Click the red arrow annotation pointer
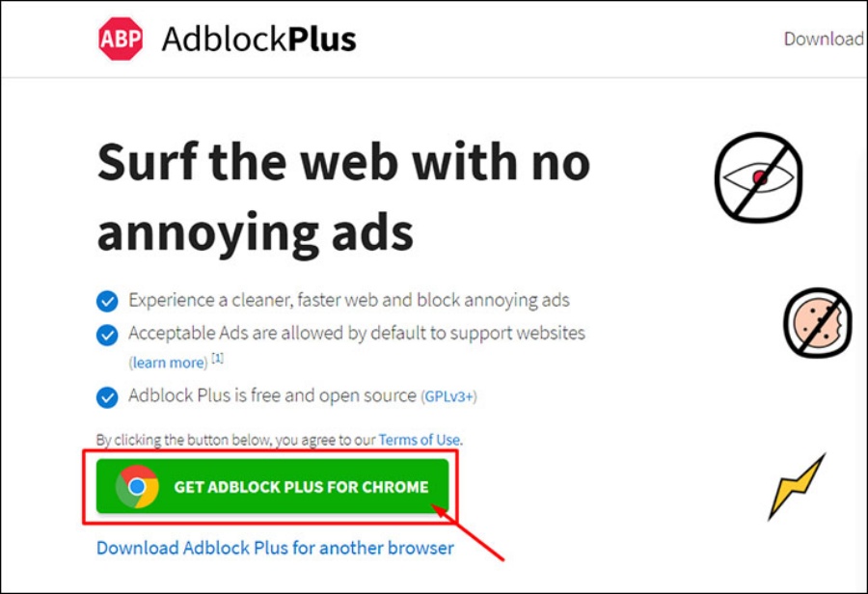Image resolution: width=868 pixels, height=594 pixels. click(468, 532)
